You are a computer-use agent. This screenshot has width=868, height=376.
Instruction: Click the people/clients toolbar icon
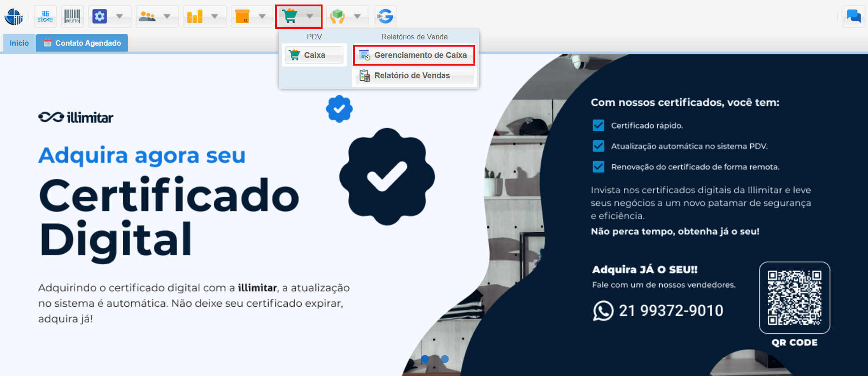[147, 17]
